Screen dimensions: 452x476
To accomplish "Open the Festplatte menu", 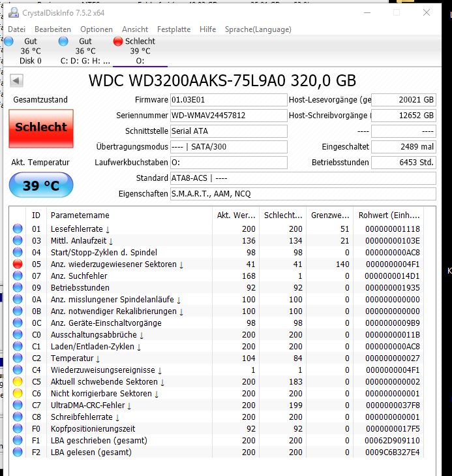I will coord(173,29).
